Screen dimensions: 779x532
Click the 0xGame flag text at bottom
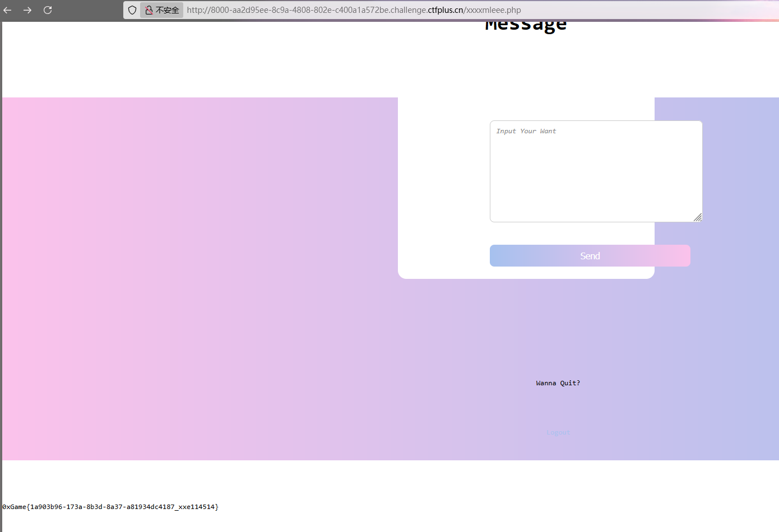[x=110, y=507]
